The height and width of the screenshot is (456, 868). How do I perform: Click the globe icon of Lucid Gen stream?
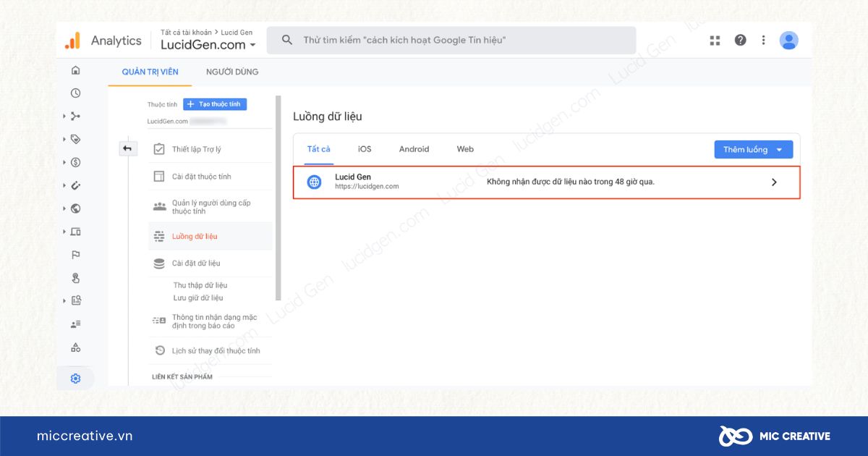point(314,182)
